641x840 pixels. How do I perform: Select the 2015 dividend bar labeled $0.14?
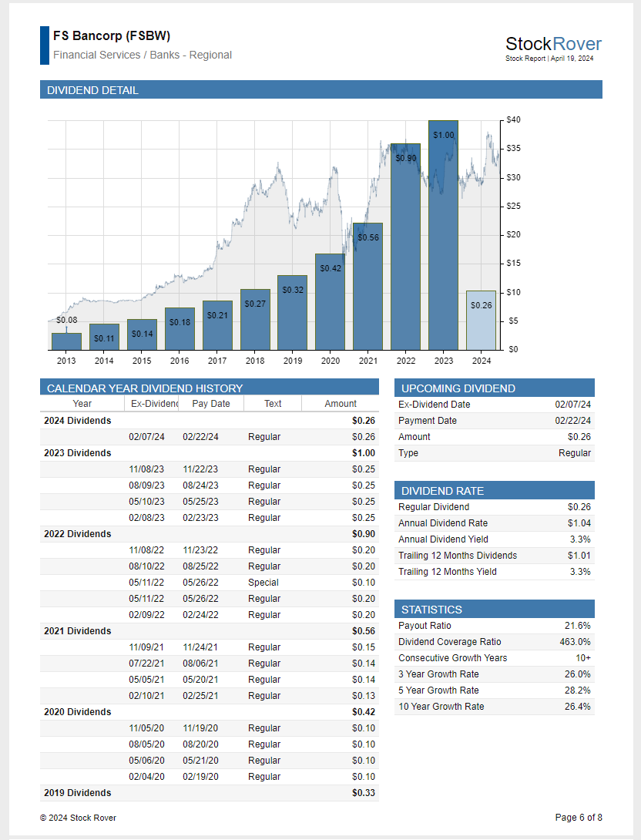[x=142, y=334]
